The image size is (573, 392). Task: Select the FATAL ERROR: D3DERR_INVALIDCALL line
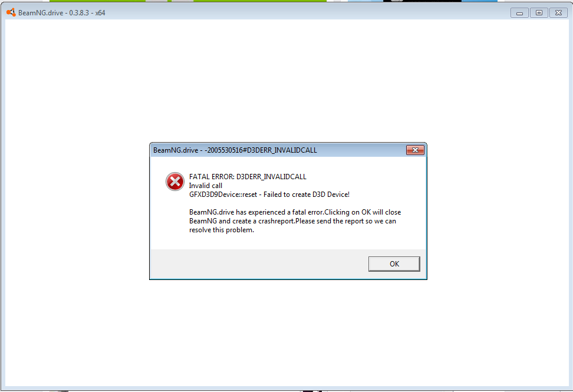pos(248,177)
